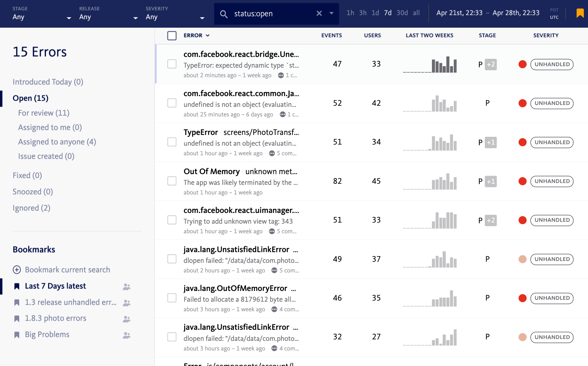This screenshot has width=588, height=366.
Task: Open comments icon on TypeError PhotoTransfer row
Action: [x=272, y=153]
